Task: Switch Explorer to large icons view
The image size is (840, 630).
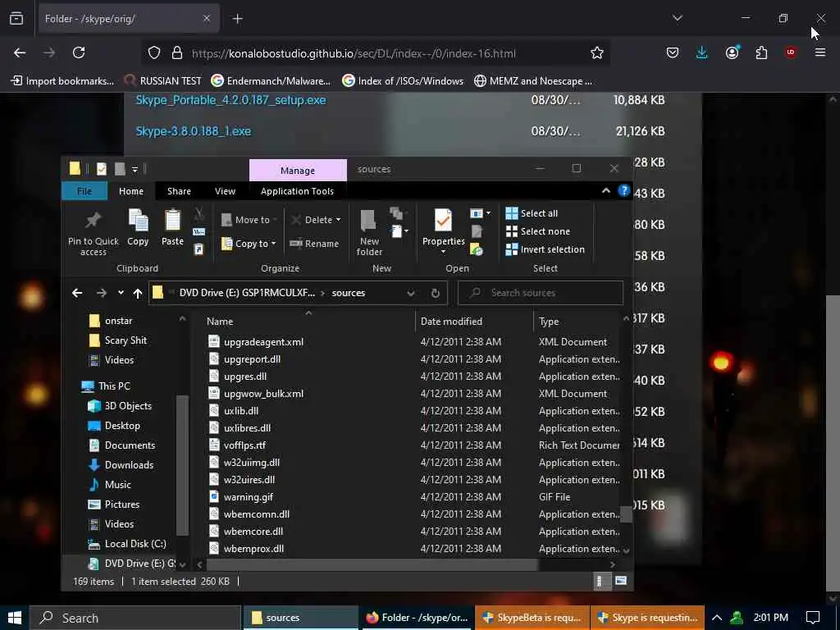Action: click(621, 581)
